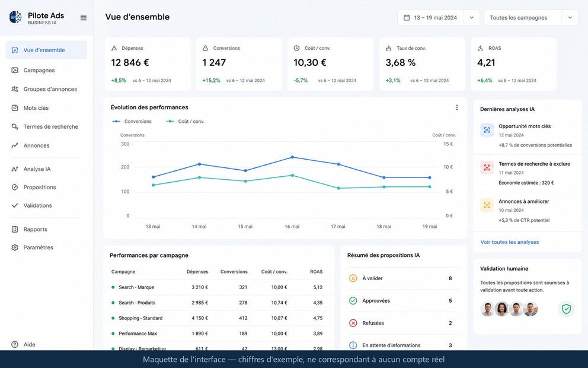588x368 pixels.
Task: Click the Groupes d'annonces icon
Action: click(x=15, y=89)
